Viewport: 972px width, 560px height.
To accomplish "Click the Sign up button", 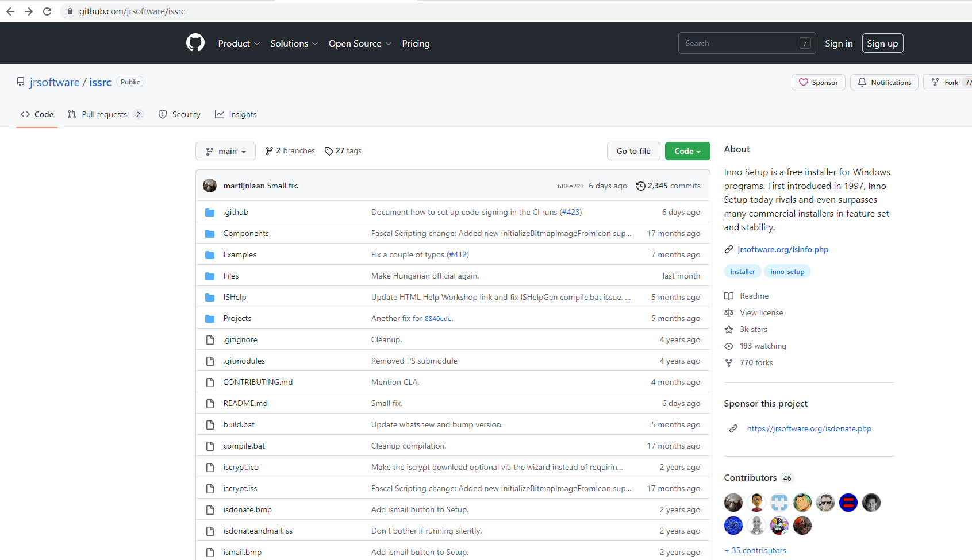I will point(882,44).
